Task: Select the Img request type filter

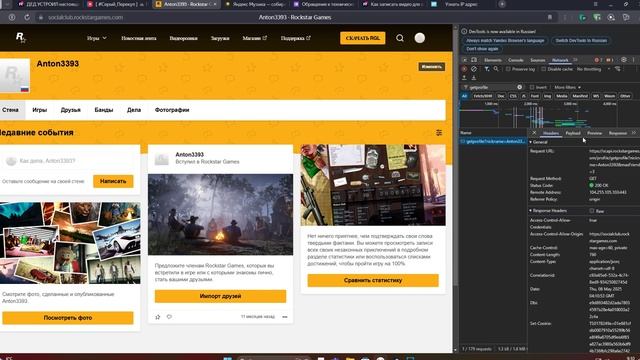Action: pos(547,96)
